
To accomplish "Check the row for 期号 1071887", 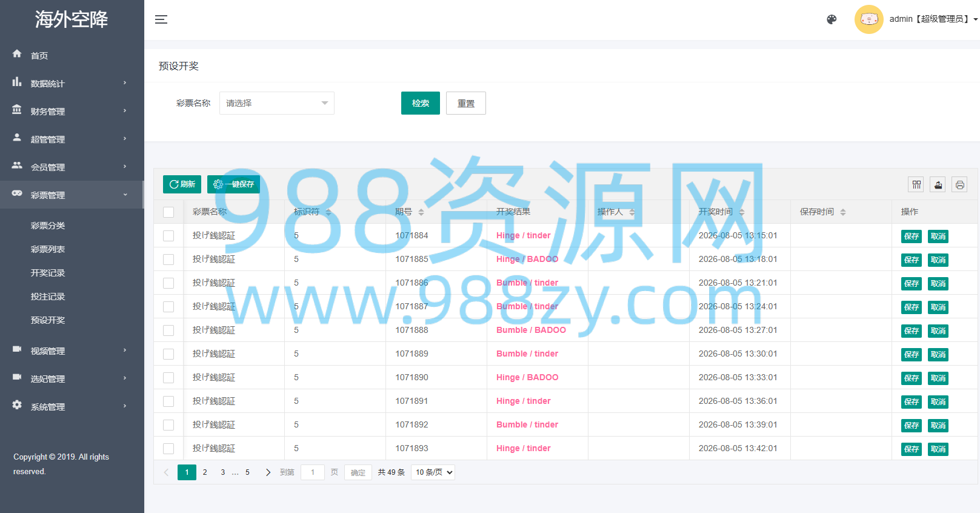I will [168, 307].
